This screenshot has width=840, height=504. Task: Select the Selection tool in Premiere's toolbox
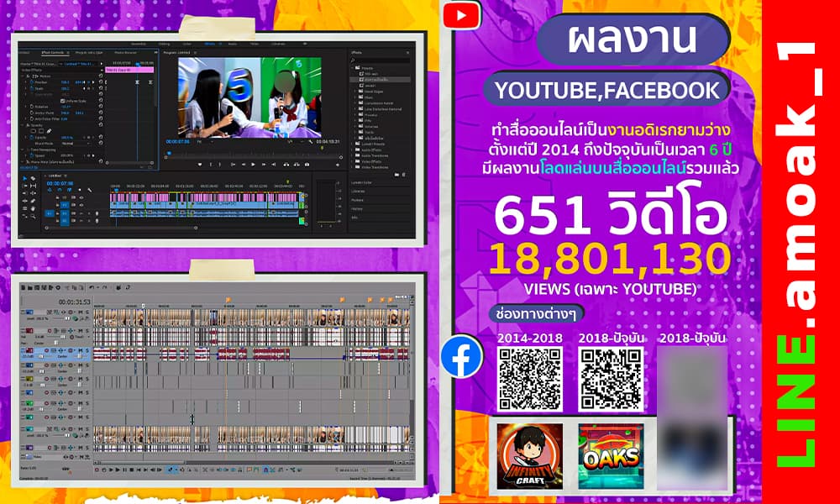point(24,178)
